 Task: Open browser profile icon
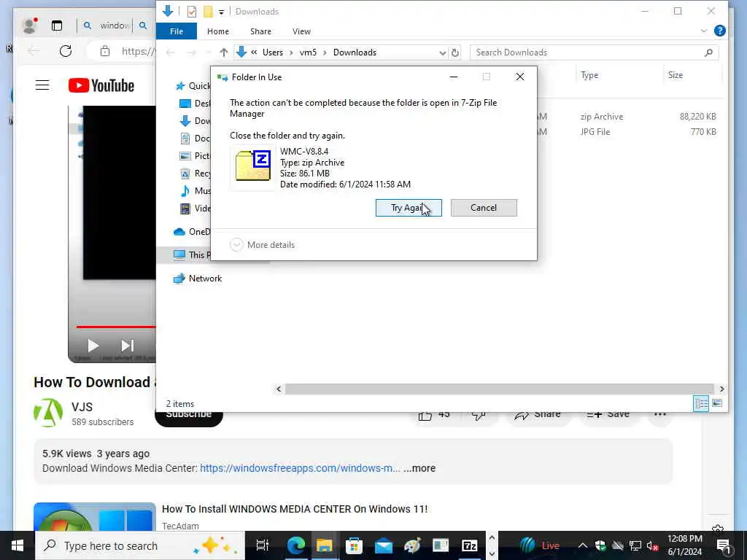(x=30, y=26)
